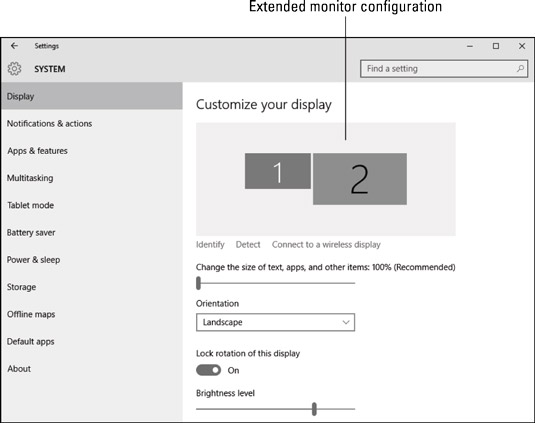Viewport: 535px width, 423px height.
Task: Open the Orientation Landscape dropdown
Action: click(275, 322)
